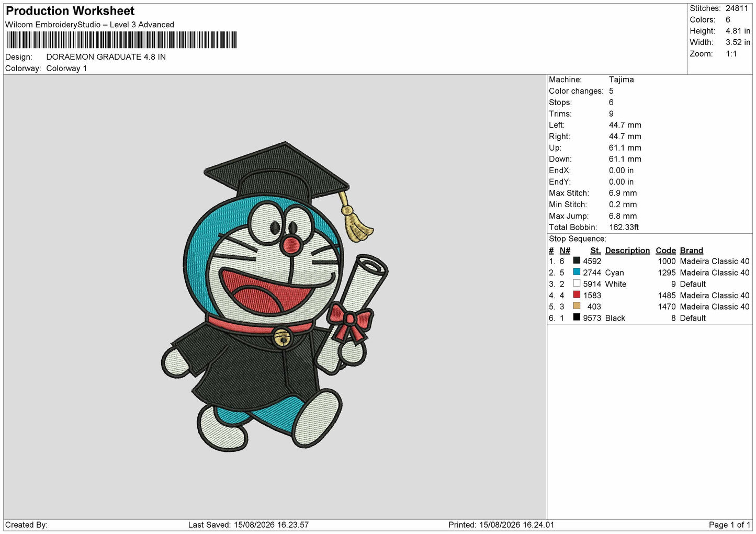This screenshot has width=756, height=534.
Task: Click the Max Stitch value 6.9 mm
Action: tap(623, 193)
